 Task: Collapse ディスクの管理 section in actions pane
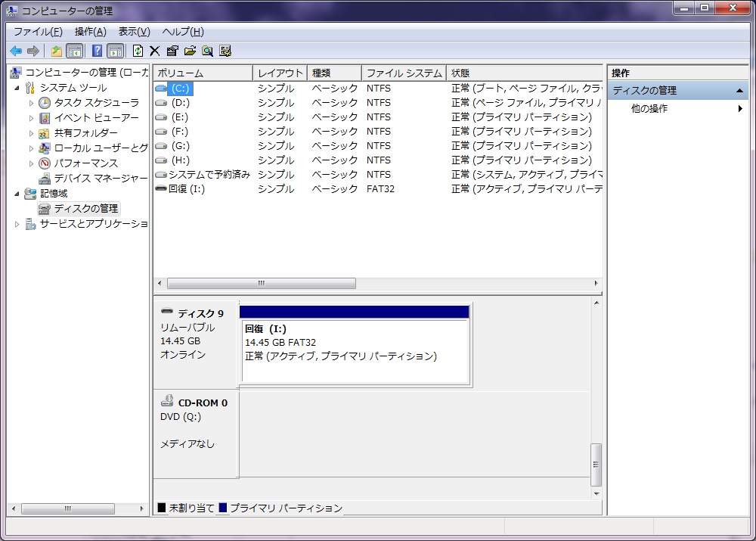739,91
